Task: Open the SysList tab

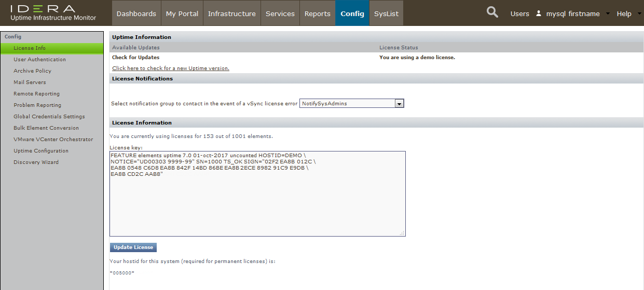Action: (387, 13)
